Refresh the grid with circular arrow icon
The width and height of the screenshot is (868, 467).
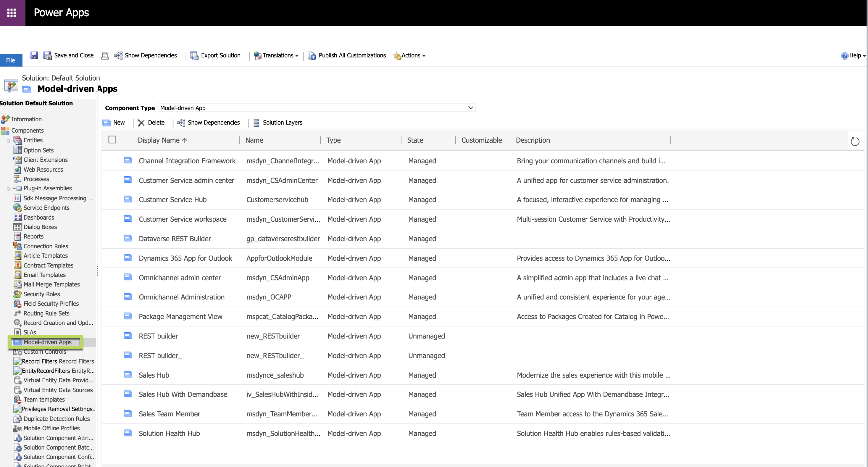coord(855,141)
